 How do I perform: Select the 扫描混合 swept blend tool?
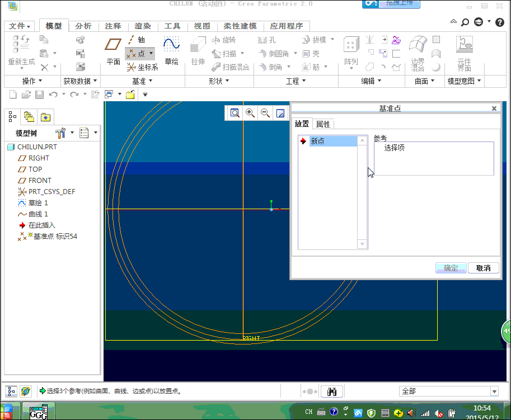click(231, 67)
